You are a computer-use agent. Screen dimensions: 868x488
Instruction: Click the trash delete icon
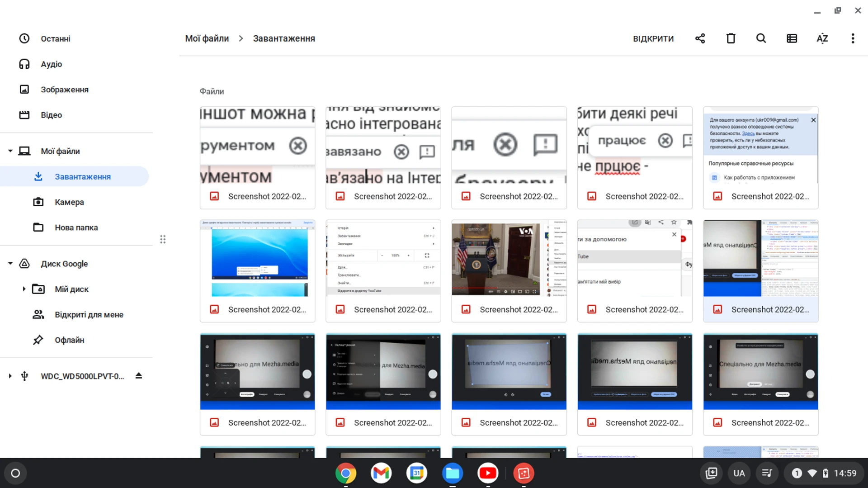click(731, 38)
